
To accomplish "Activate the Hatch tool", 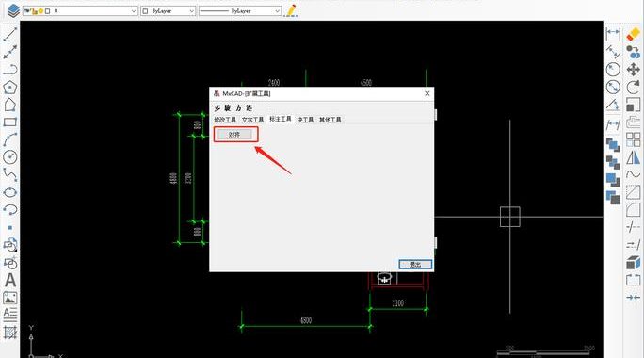I will (x=9, y=333).
